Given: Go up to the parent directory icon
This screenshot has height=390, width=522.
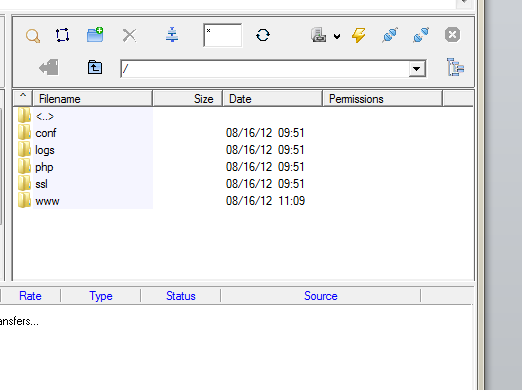Looking at the screenshot, I should click(95, 67).
